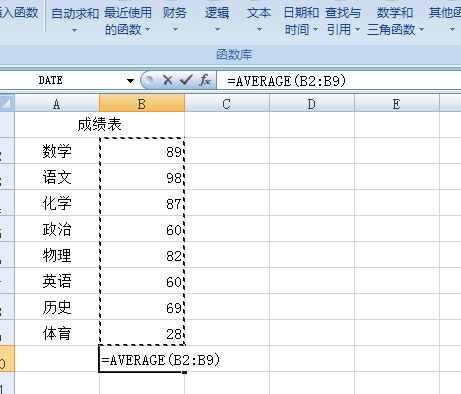Open the Name Box function dropdown arrow

coord(130,81)
